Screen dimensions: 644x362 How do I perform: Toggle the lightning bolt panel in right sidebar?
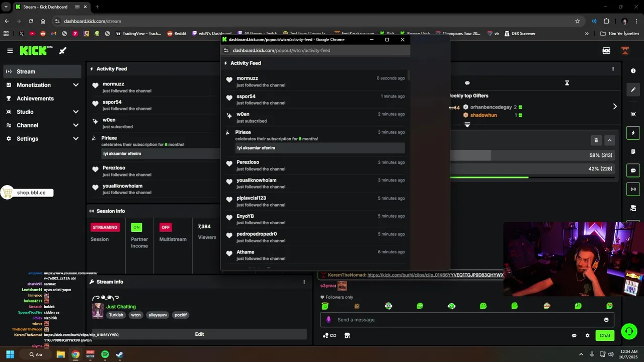pos(633,133)
